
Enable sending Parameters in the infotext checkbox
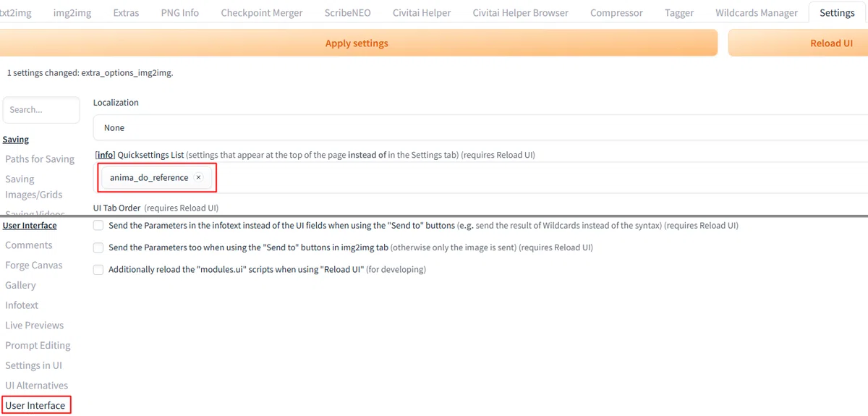pos(98,226)
